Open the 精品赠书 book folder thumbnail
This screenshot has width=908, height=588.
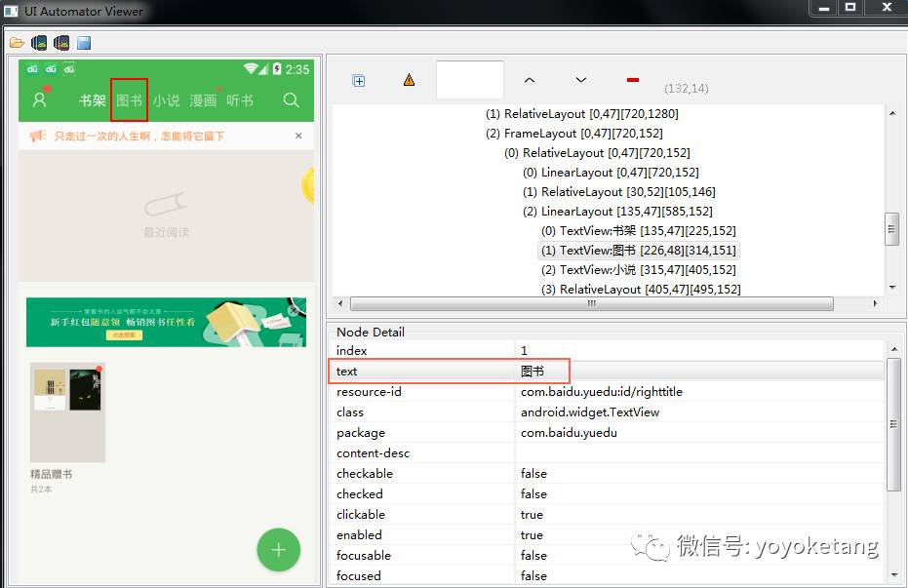pyautogui.click(x=67, y=412)
